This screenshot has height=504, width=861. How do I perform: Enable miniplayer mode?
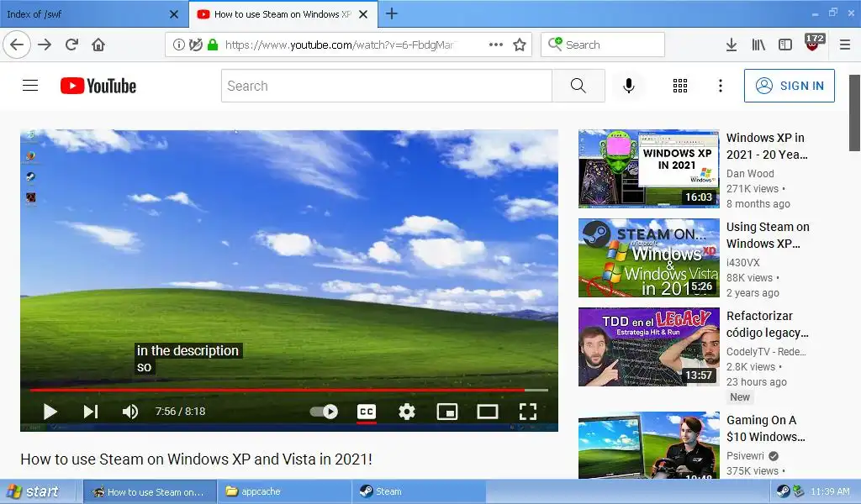coord(447,412)
